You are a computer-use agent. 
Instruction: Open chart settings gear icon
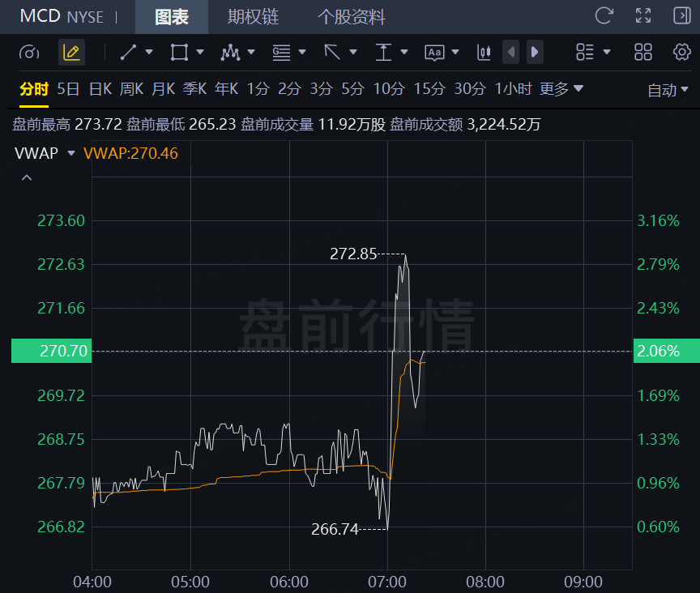(x=681, y=52)
